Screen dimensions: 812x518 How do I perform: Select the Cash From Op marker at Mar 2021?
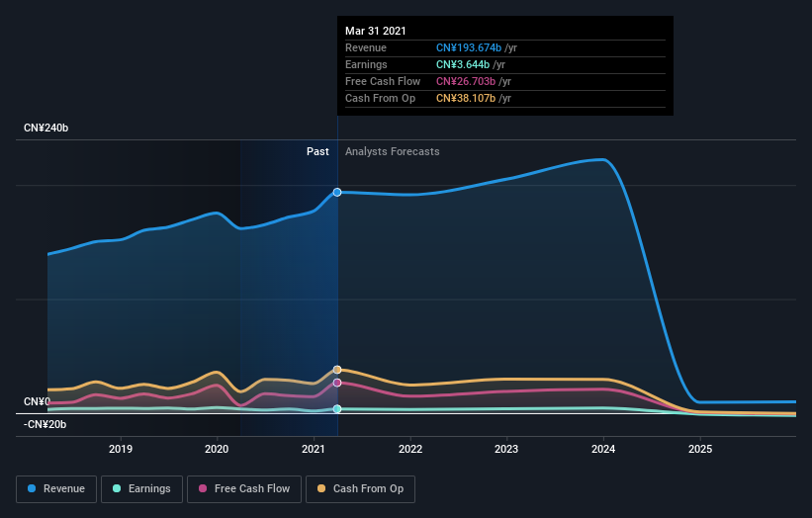coord(337,370)
